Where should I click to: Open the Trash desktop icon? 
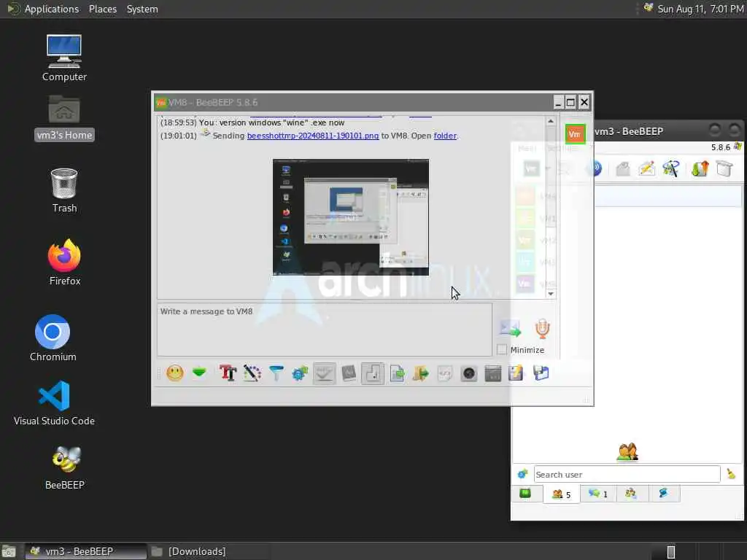point(64,190)
